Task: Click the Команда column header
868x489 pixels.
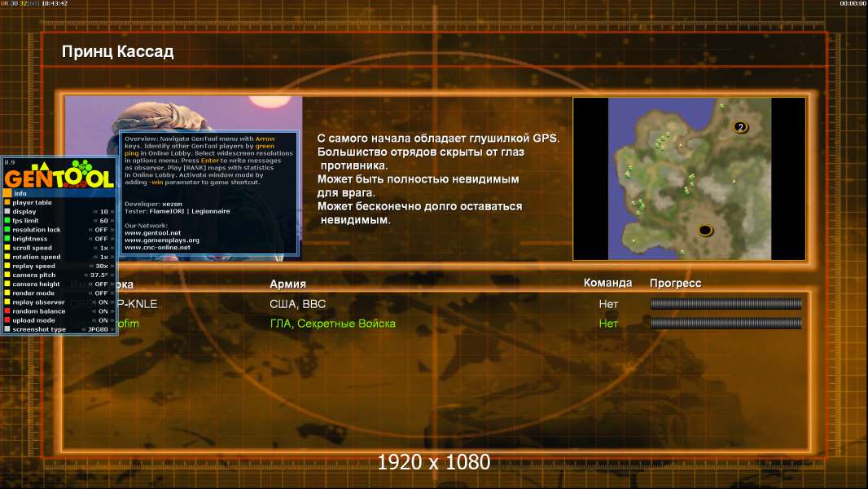Action: click(607, 283)
